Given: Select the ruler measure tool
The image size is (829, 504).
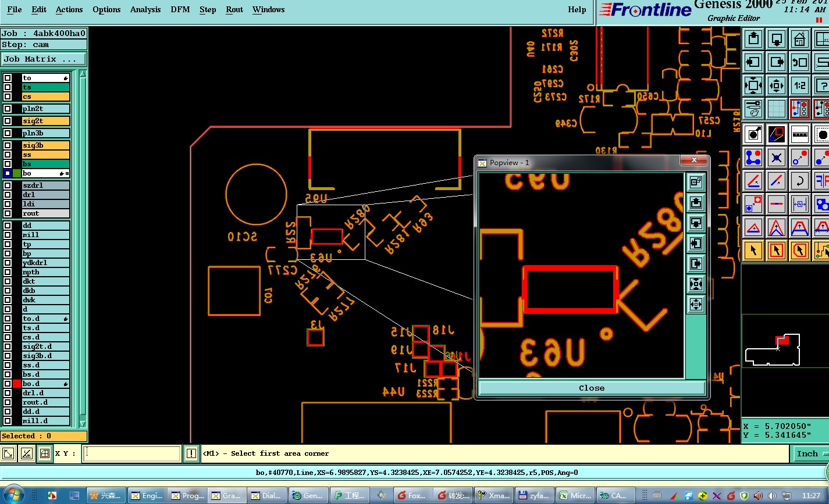Looking at the screenshot, I should tap(800, 134).
